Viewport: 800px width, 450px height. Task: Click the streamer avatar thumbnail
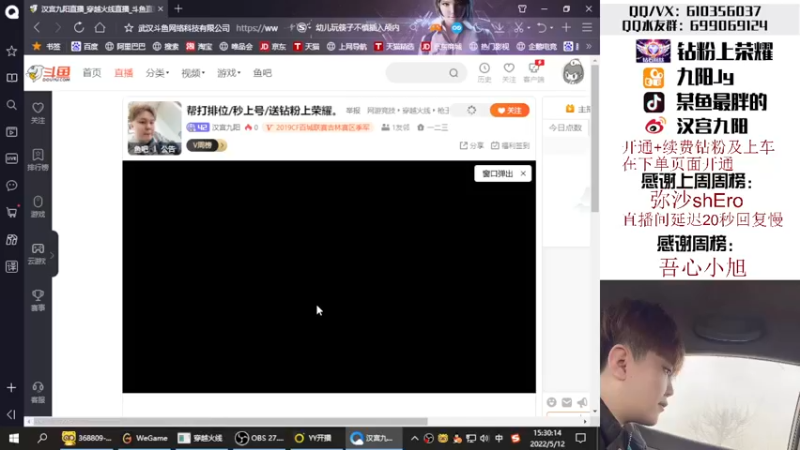point(154,128)
